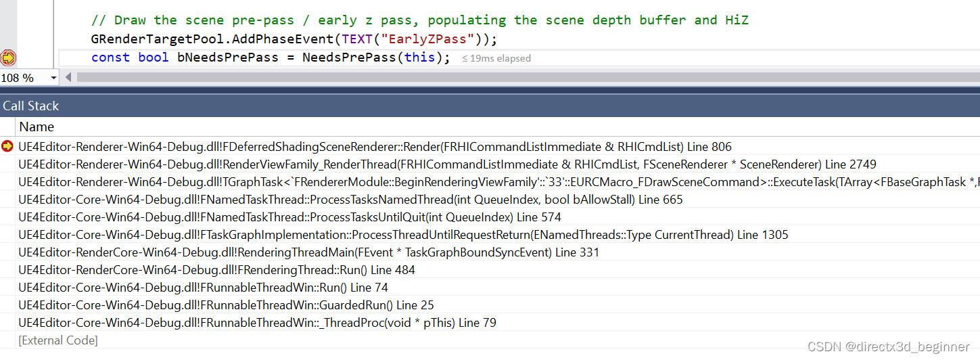Select the GuardedRun Line 25 frame

[x=226, y=305]
